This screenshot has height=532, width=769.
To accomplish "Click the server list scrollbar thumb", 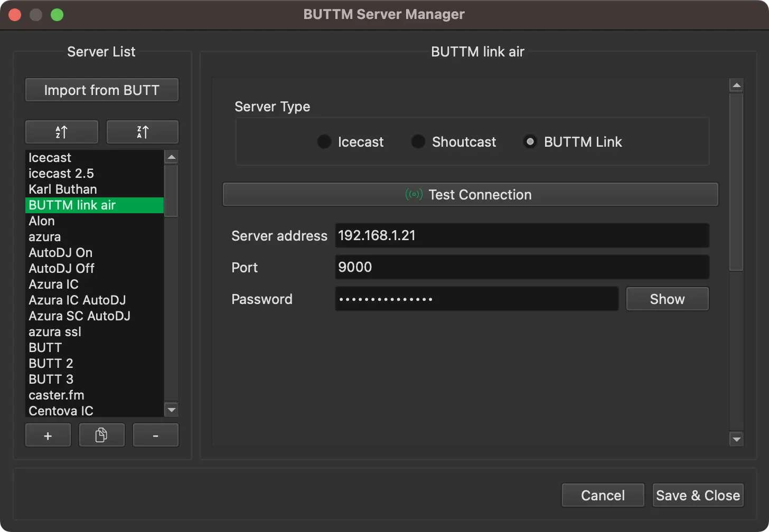I will pos(171,190).
